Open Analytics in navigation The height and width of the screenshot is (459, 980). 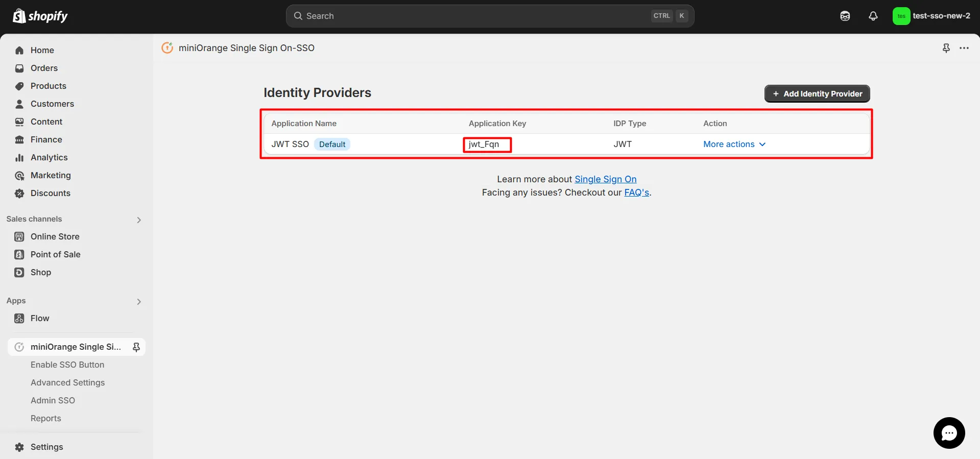click(49, 157)
